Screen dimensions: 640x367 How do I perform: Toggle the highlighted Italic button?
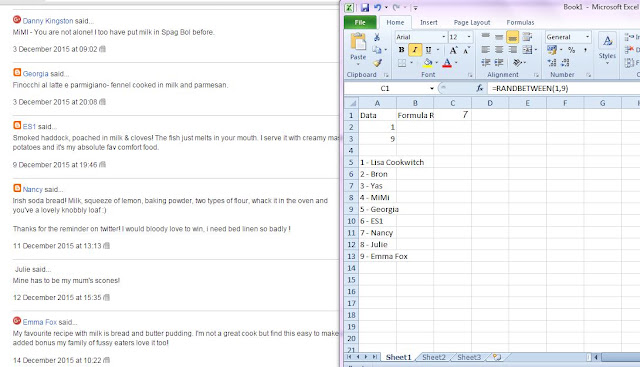pyautogui.click(x=415, y=50)
